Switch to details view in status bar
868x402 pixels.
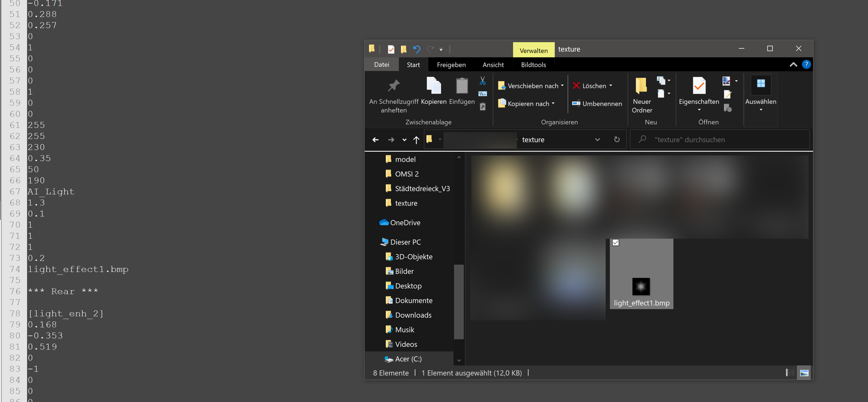789,373
